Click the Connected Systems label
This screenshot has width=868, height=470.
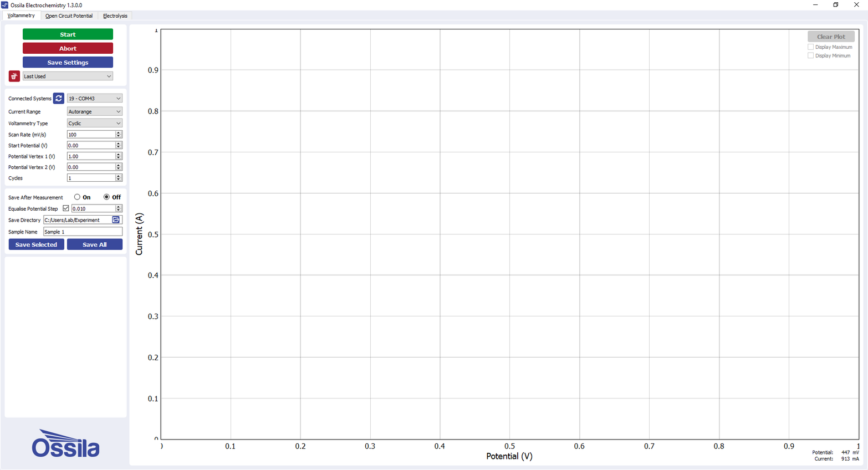(x=30, y=99)
